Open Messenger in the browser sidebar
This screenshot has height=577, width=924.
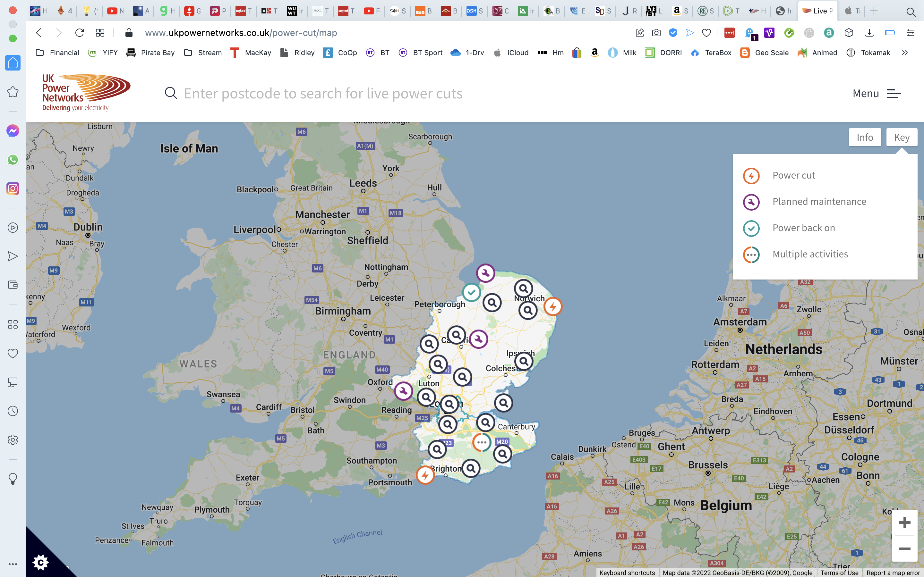tap(13, 131)
